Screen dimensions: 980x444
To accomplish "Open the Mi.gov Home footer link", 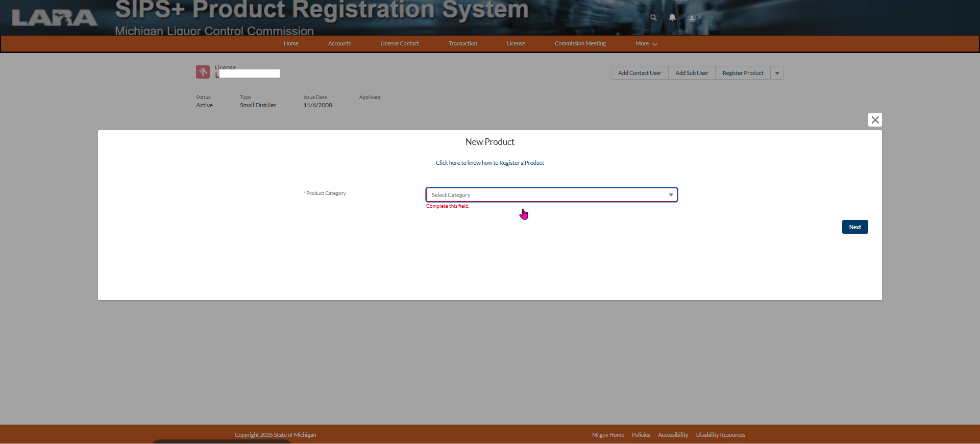I will click(608, 435).
